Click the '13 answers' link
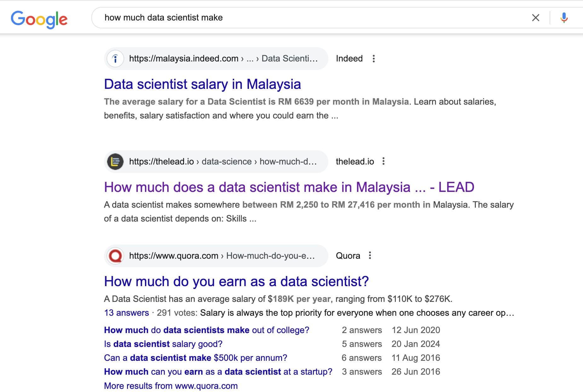The width and height of the screenshot is (583, 392). [126, 313]
